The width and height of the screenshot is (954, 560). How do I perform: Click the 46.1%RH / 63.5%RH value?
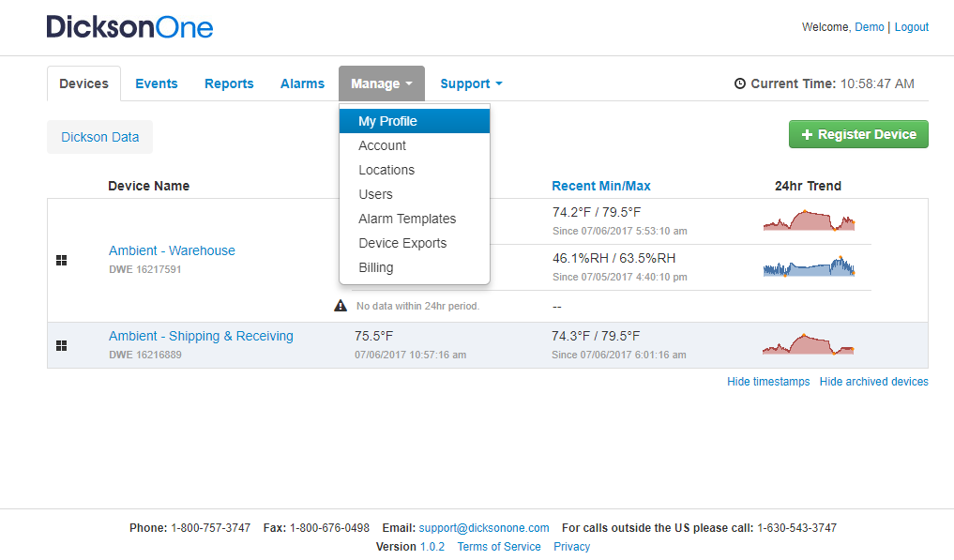click(x=613, y=257)
